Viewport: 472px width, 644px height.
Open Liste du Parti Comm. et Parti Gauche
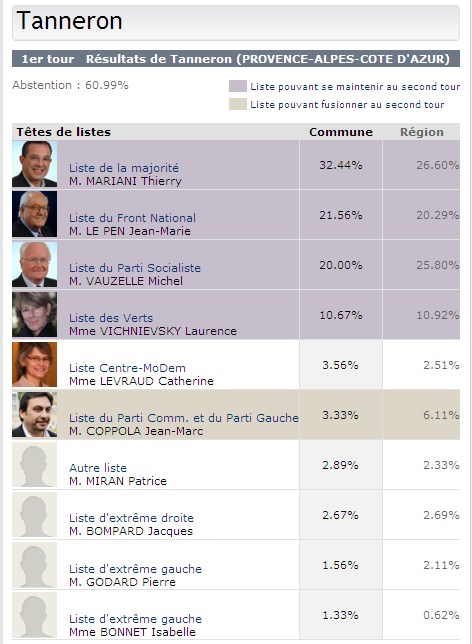pyautogui.click(x=184, y=418)
